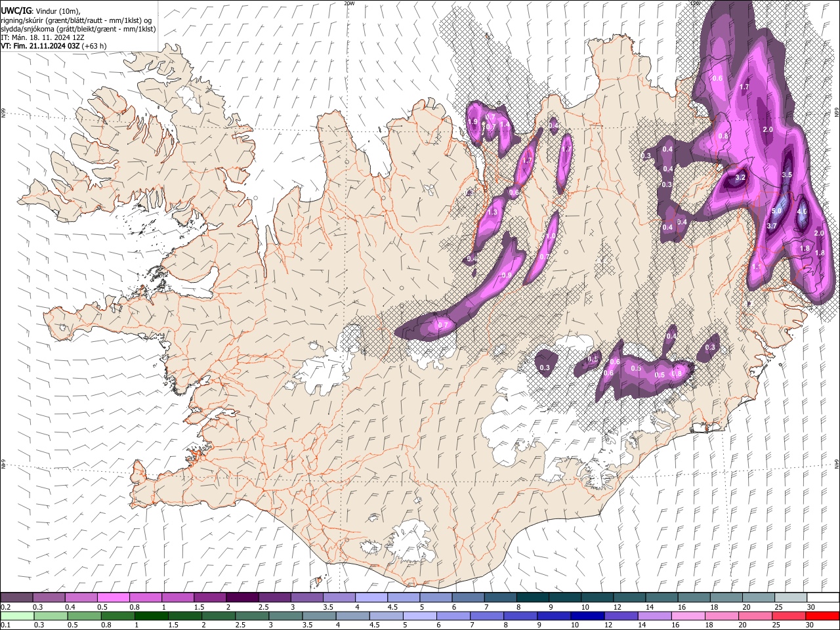Screen dimensions: 840x630
Task: Click the "64N" latitude label on right edge
Action: pos(837,463)
